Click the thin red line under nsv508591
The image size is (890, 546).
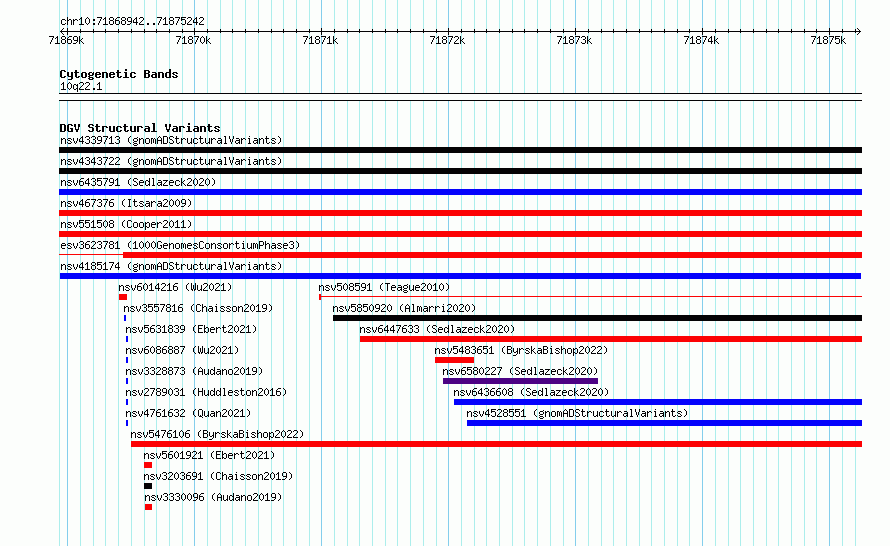point(590,297)
